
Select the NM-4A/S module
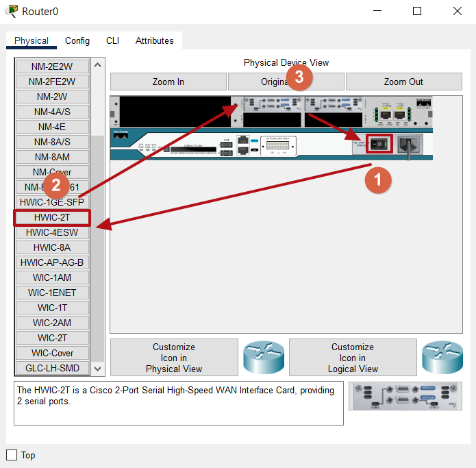coord(52,112)
